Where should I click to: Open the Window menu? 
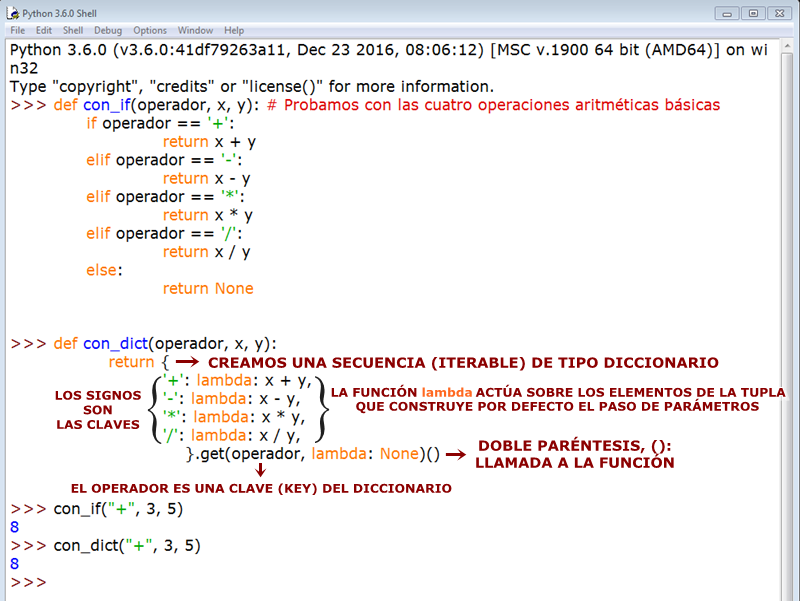click(x=195, y=30)
